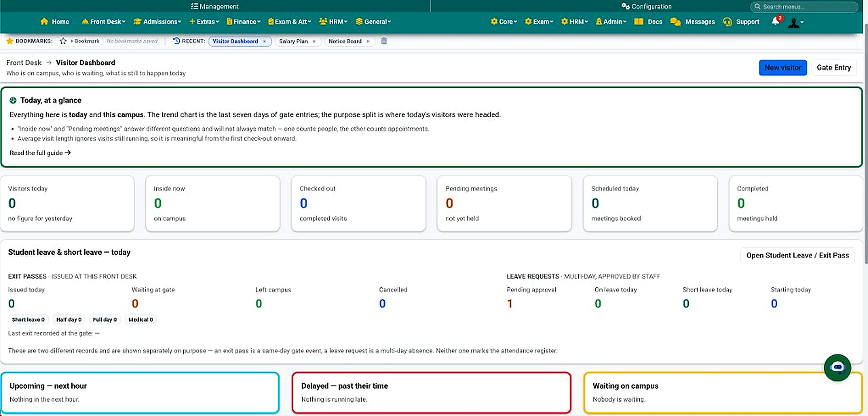Open the Inside now card
The height and width of the screenshot is (416, 868).
pos(212,204)
